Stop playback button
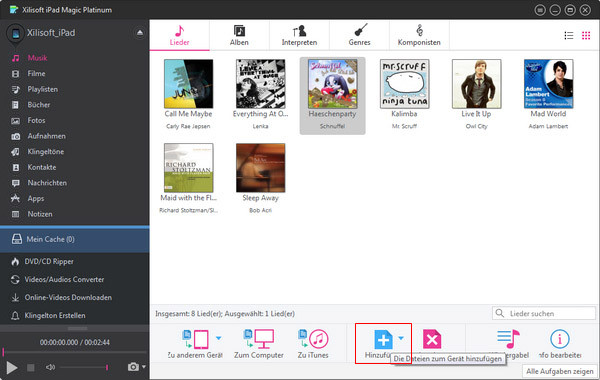This screenshot has width=600, height=380. 31,368
